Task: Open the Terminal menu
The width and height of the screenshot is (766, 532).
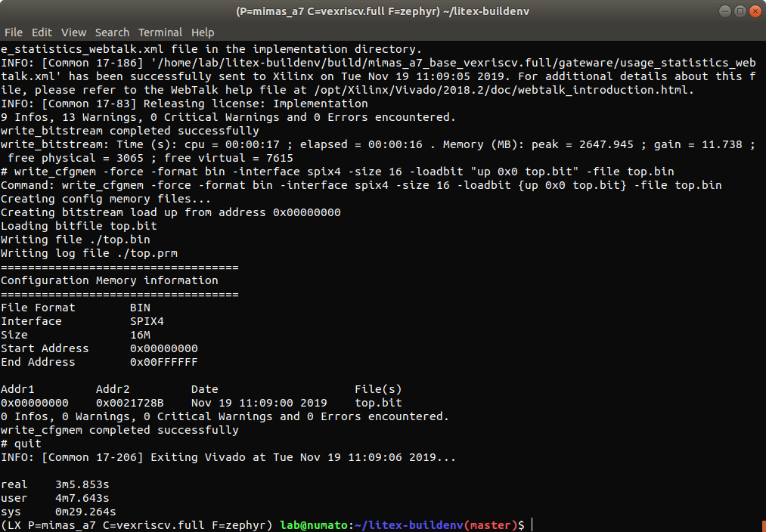Action: point(160,32)
